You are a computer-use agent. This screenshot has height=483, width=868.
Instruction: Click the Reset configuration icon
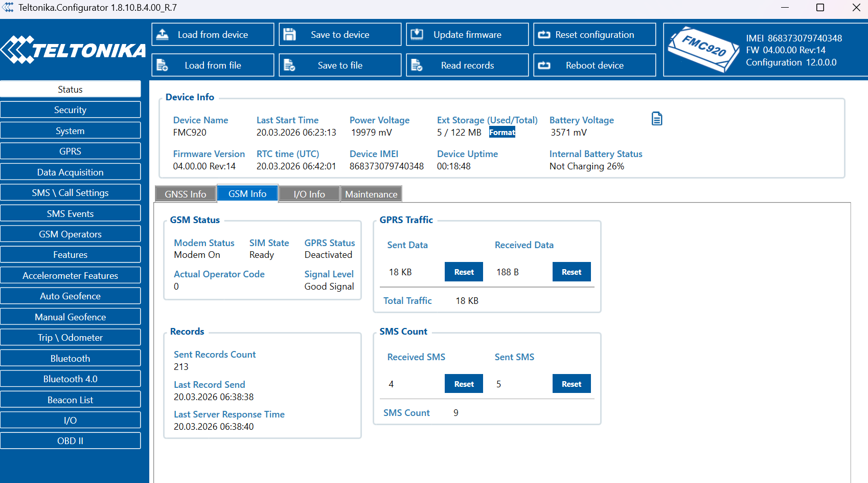544,34
